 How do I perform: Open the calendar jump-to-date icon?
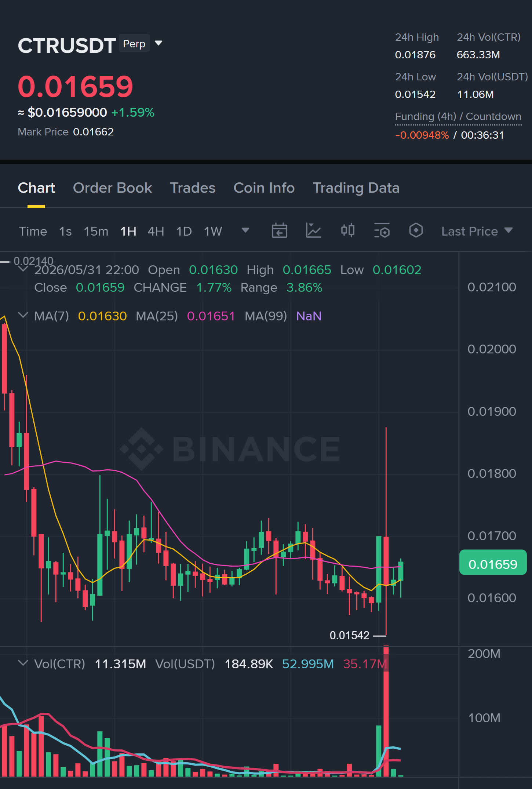pyautogui.click(x=279, y=231)
